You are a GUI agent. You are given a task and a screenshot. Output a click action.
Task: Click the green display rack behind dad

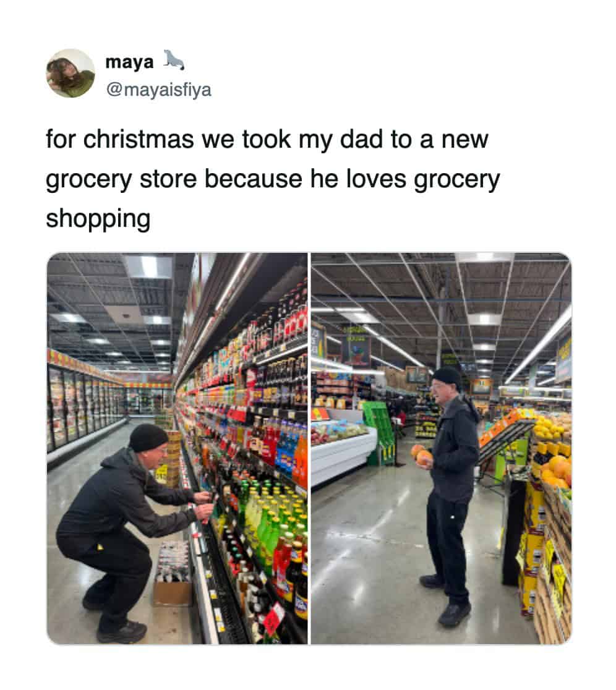coord(380,432)
